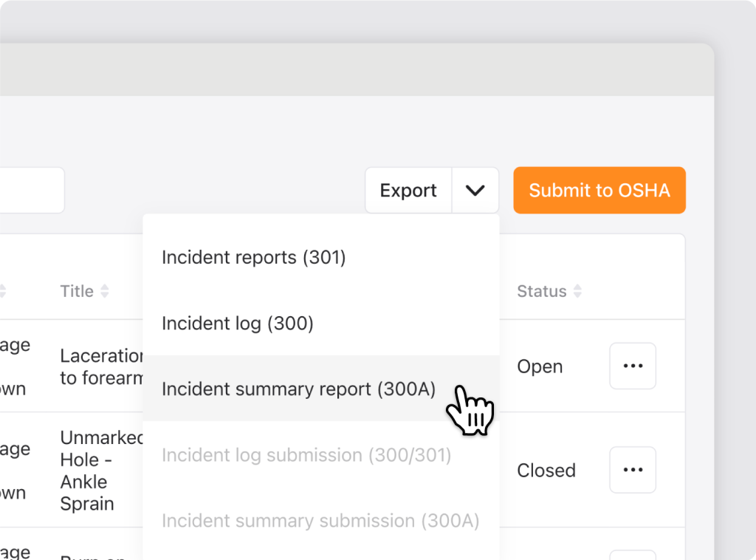Choose Incident log (300) from menu
The height and width of the screenshot is (560, 756).
click(237, 323)
